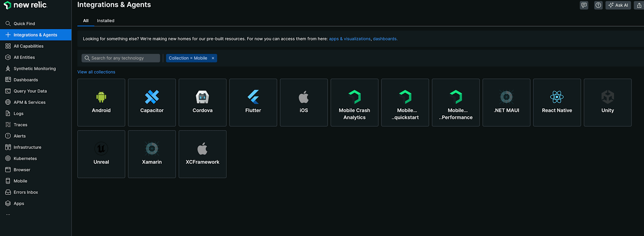Open the iOS agent tile
Screen dimensions: 644x236
point(304,103)
